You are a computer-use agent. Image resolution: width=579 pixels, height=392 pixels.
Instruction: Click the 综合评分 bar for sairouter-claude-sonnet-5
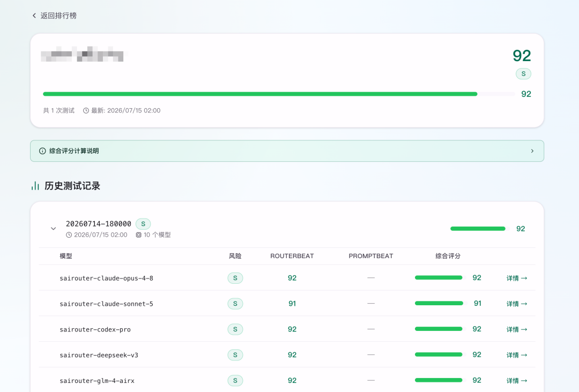(x=441, y=303)
